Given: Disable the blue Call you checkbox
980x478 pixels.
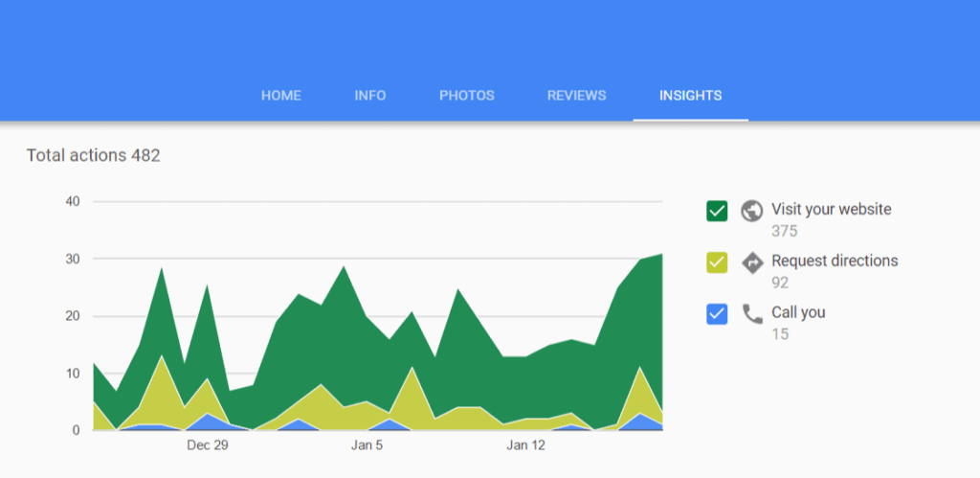Looking at the screenshot, I should pyautogui.click(x=717, y=313).
